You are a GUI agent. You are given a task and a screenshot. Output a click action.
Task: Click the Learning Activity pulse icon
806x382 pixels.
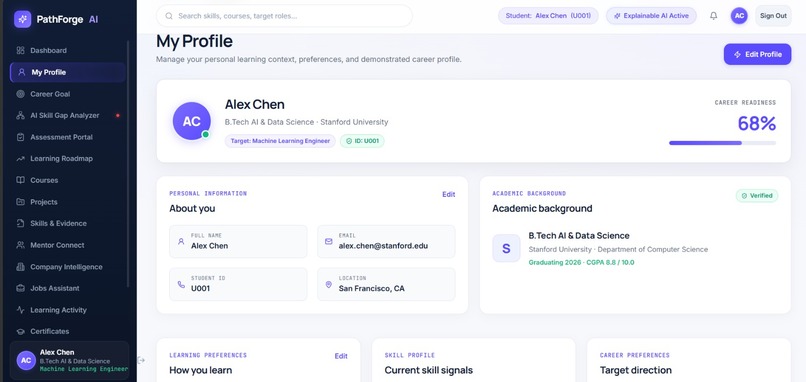point(21,310)
